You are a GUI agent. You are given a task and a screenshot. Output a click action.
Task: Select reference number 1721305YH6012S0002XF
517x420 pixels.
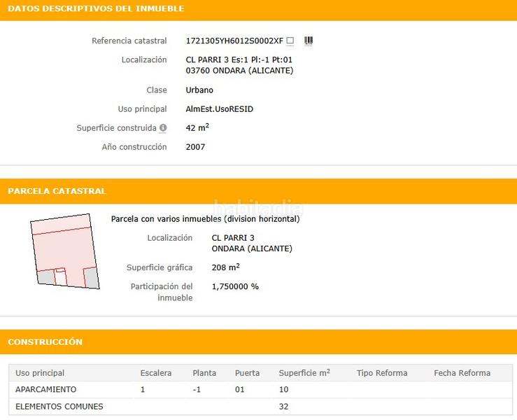pyautogui.click(x=234, y=41)
